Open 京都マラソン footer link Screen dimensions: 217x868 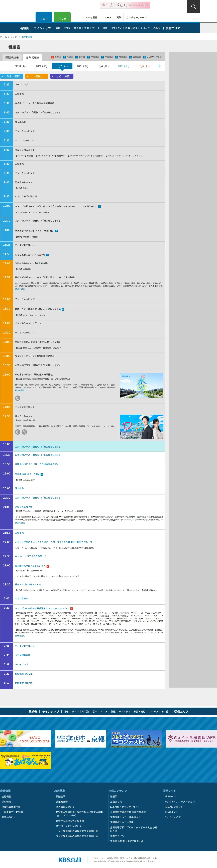click(x=117, y=836)
